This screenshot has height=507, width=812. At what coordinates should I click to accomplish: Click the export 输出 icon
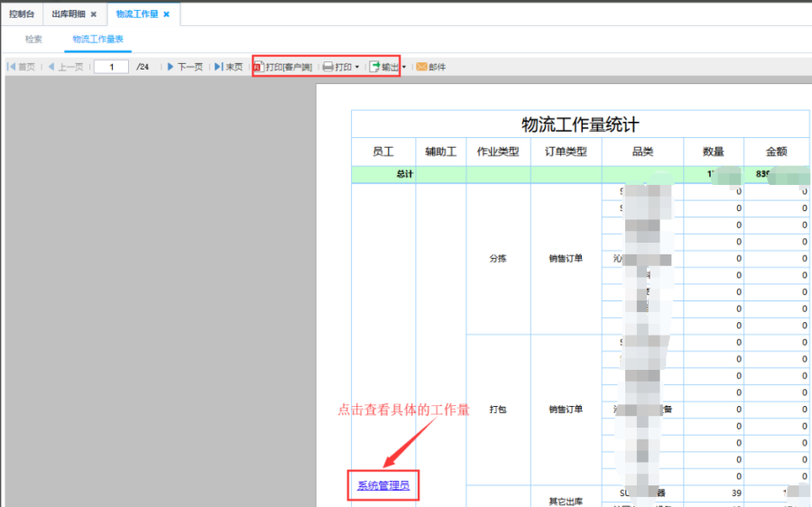click(x=374, y=67)
